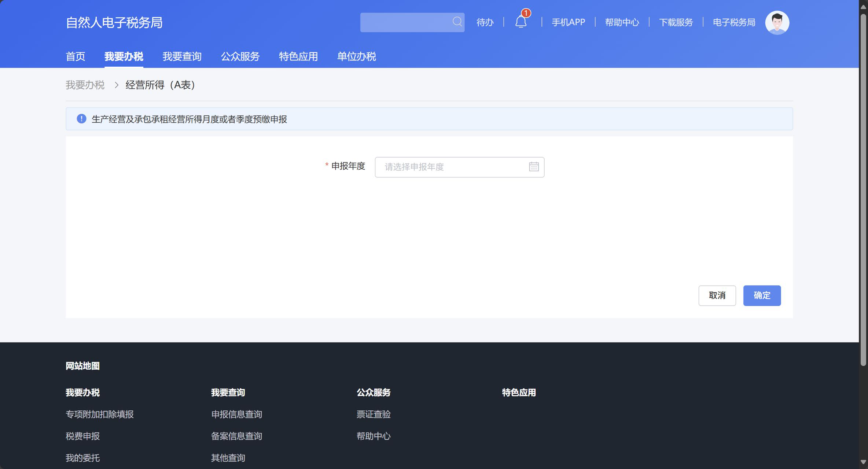Open the 专项附加扣除填报 footer link
868x469 pixels.
click(100, 414)
